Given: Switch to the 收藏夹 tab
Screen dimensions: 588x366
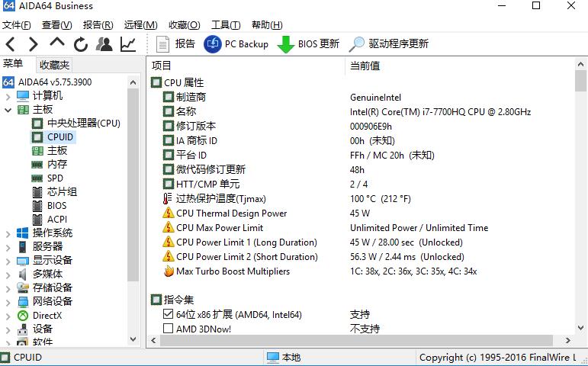Looking at the screenshot, I should [54, 65].
